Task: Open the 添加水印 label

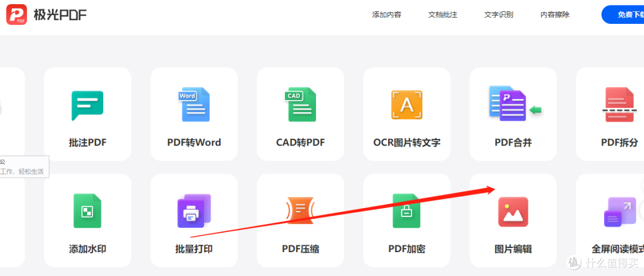Action: 88,249
